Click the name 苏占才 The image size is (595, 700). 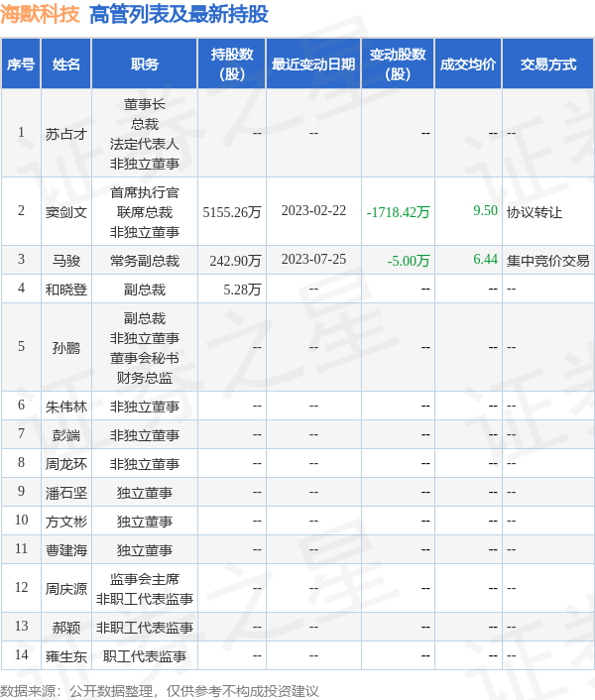pos(66,134)
